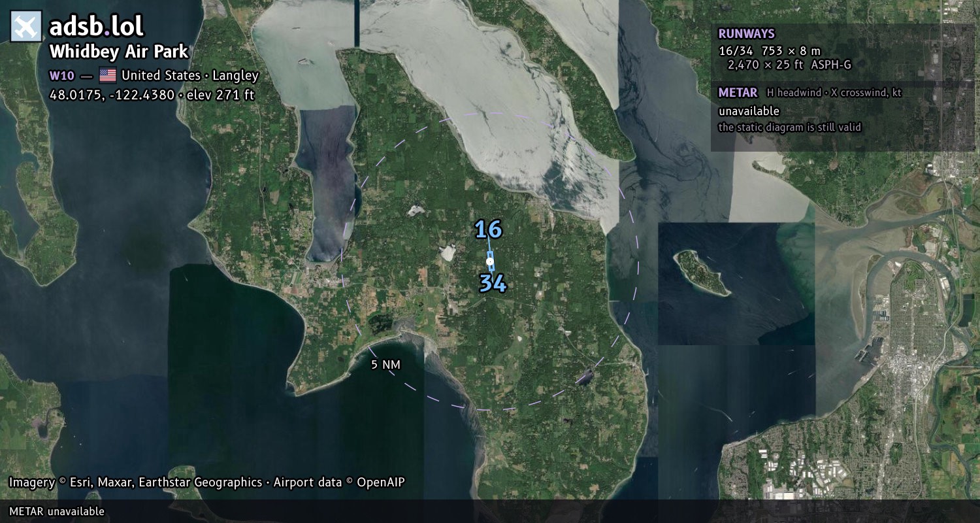
Task: Click the W10 airport code
Action: point(62,76)
